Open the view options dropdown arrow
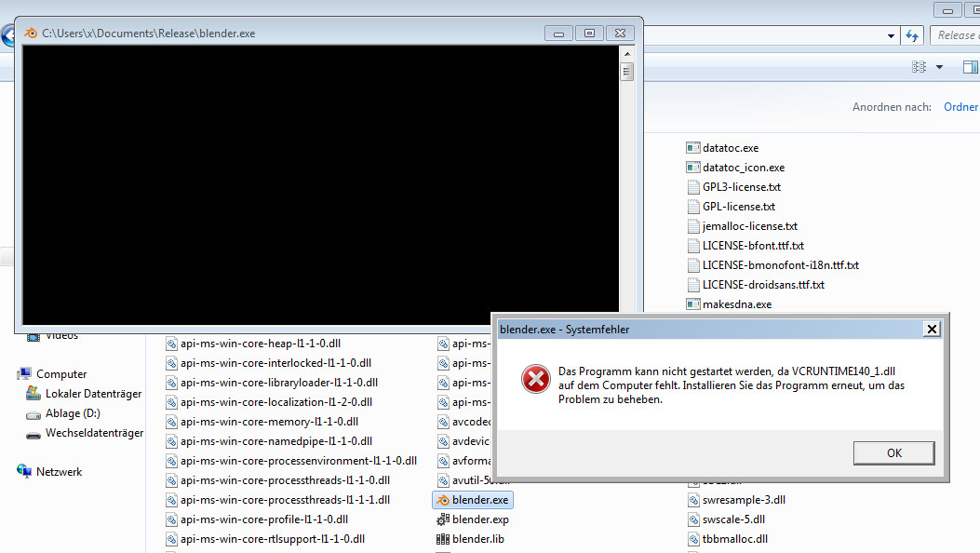980x553 pixels. tap(939, 67)
